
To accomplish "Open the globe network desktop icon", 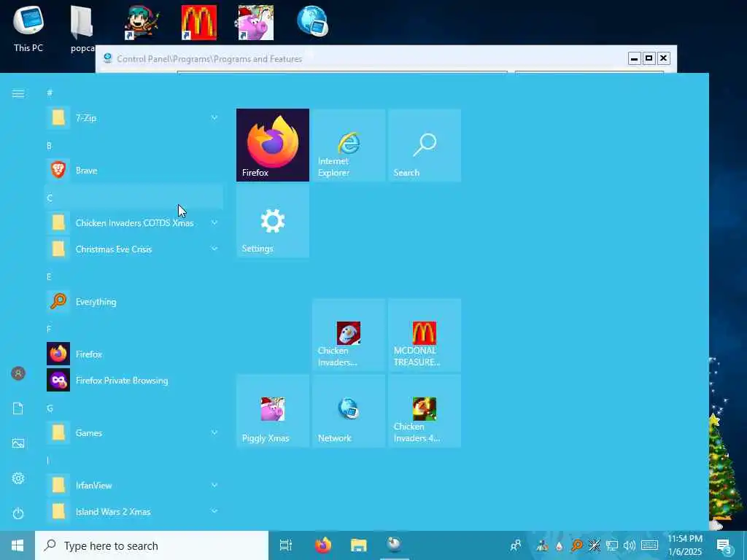I will 312,21.
